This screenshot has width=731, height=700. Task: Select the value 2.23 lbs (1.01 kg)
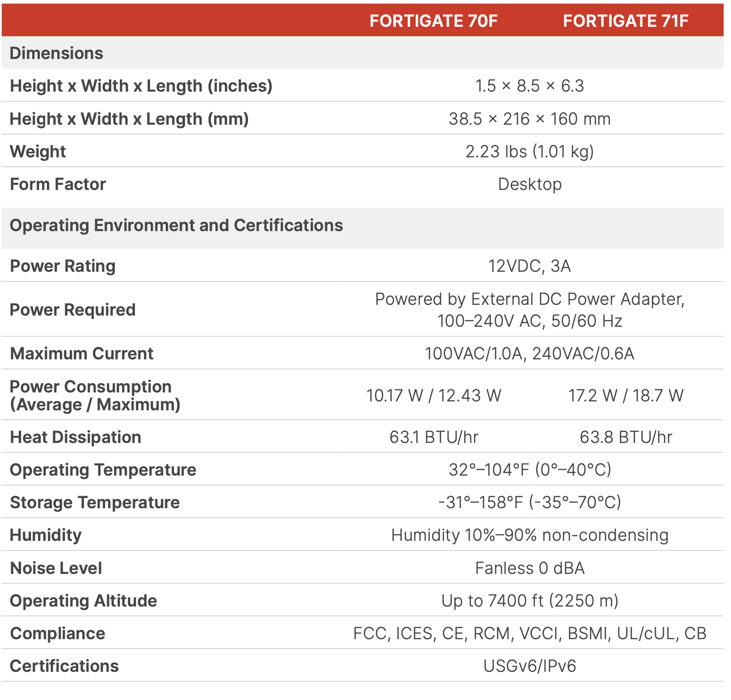coord(529,152)
